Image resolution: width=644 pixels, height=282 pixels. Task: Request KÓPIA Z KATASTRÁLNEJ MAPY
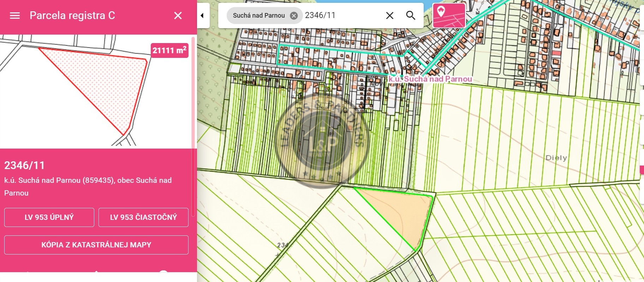[96, 245]
